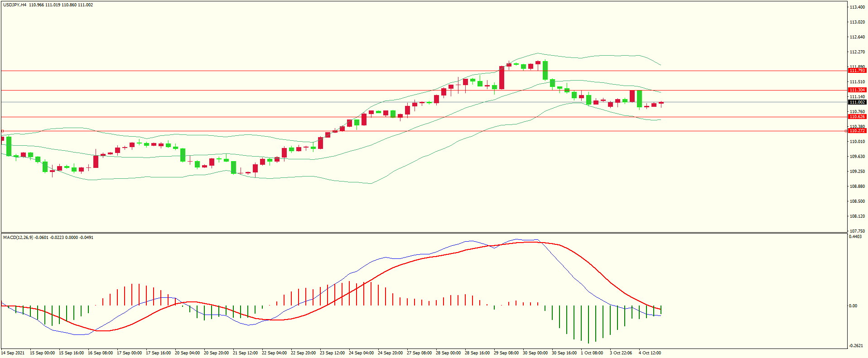Click the 24 Sep 20:00 time label
The width and height of the screenshot is (868, 358).
(390, 353)
